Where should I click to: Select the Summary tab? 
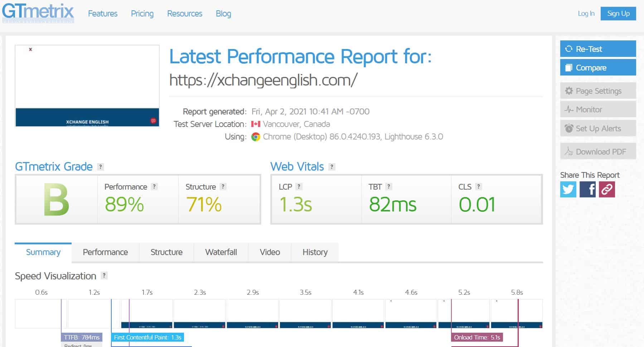point(43,252)
